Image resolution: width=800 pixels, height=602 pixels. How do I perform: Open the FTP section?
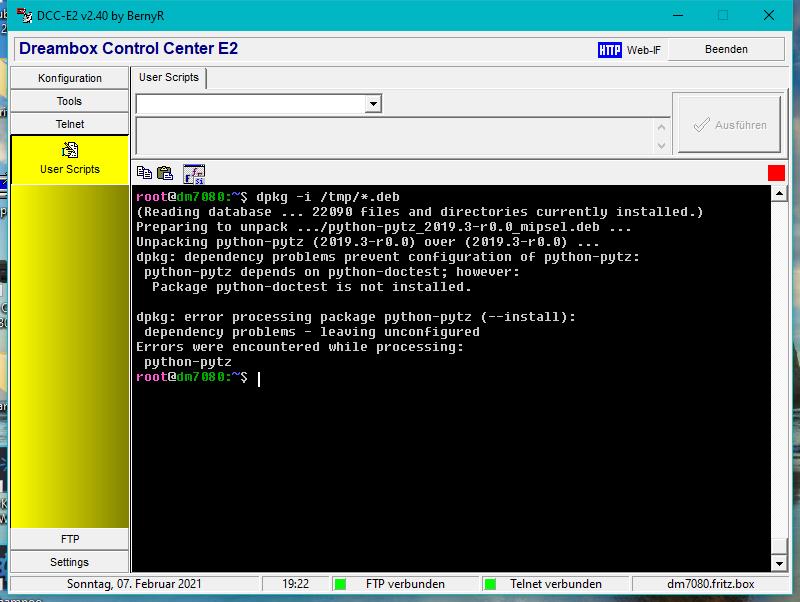[x=69, y=539]
